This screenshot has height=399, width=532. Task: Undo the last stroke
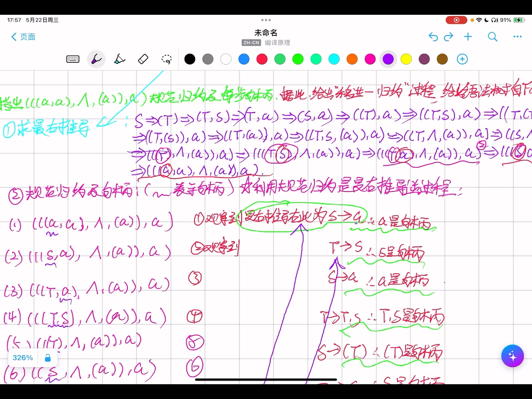coord(433,37)
